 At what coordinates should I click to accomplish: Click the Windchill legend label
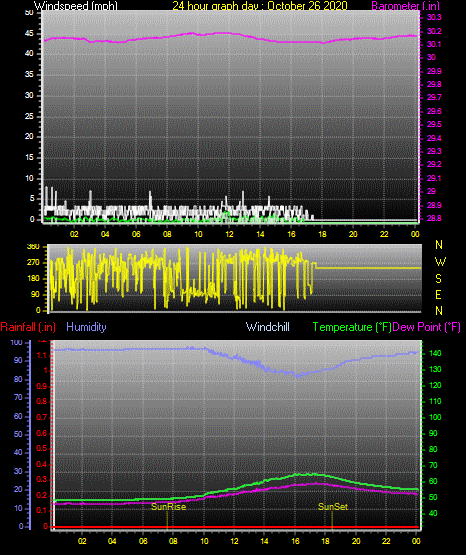267,327
